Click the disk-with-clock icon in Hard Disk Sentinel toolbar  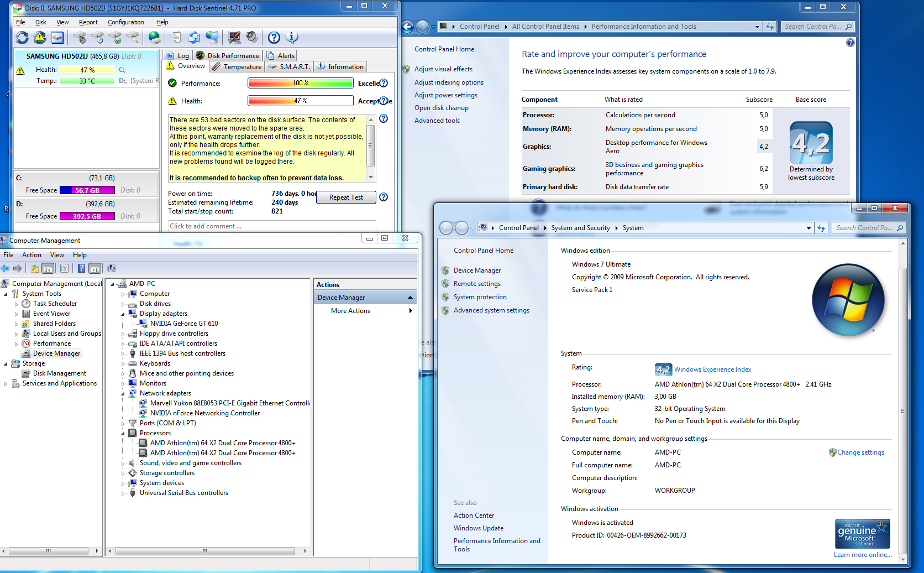click(97, 38)
